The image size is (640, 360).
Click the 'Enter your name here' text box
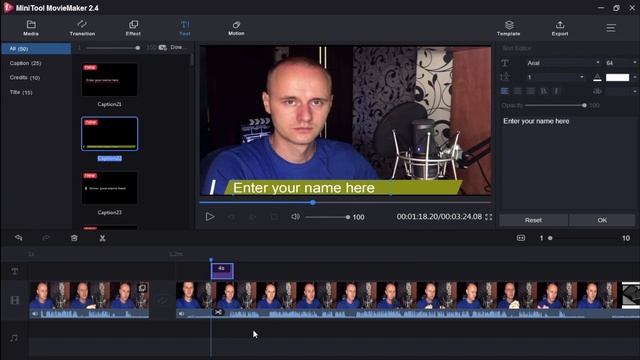[x=568, y=162]
